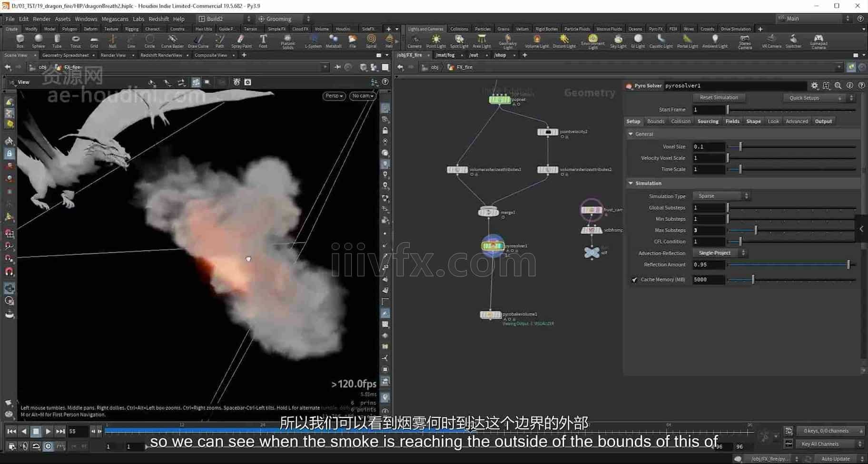Select the Platonic Solids shelf tool
Viewport: 868px width, 464px height.
288,42
